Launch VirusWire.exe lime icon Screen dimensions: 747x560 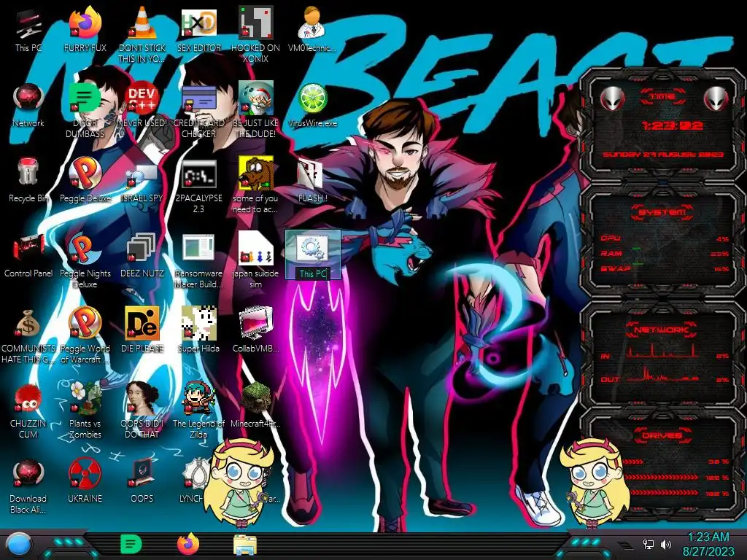pos(312,105)
